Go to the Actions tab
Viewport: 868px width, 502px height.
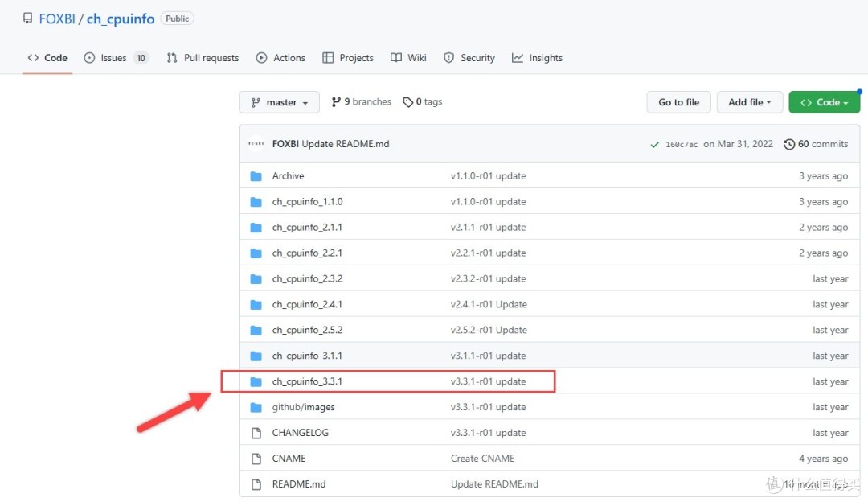280,58
